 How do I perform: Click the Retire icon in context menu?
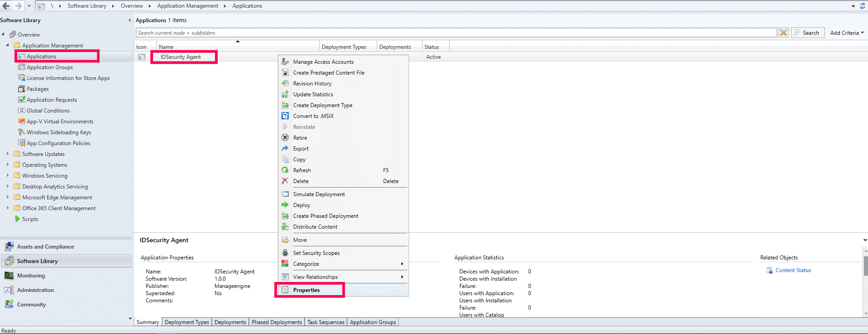(285, 138)
